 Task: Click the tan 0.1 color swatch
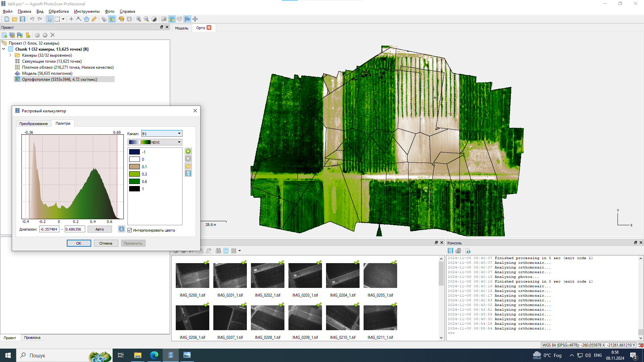click(x=135, y=167)
